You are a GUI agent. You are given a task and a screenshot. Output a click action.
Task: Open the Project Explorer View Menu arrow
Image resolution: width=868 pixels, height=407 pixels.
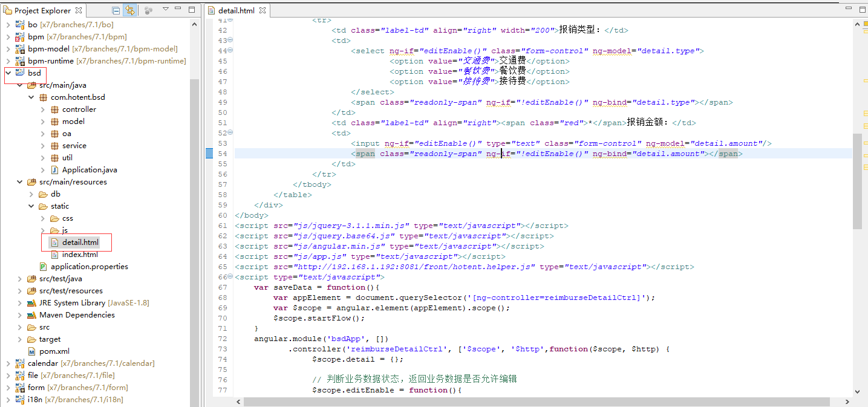click(165, 10)
